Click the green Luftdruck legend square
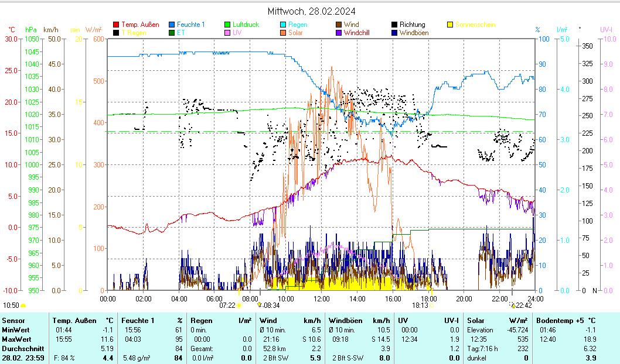The image size is (620, 364). click(227, 25)
